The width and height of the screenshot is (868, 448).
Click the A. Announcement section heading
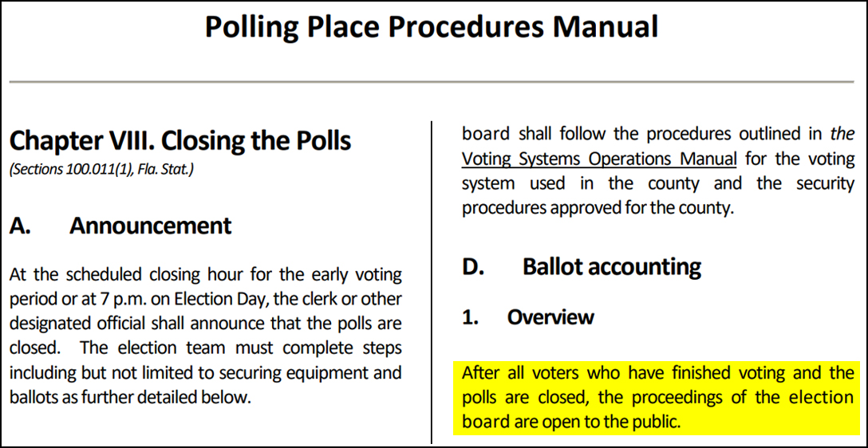point(120,226)
